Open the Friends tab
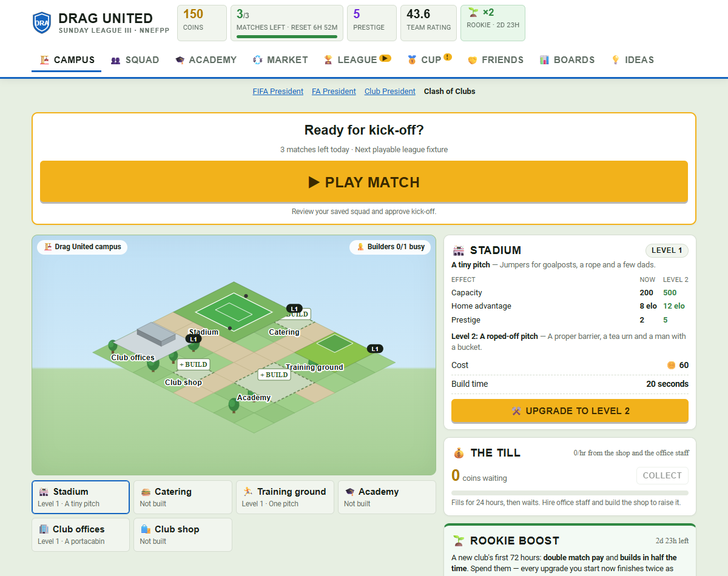This screenshot has height=576, width=728. [x=496, y=60]
